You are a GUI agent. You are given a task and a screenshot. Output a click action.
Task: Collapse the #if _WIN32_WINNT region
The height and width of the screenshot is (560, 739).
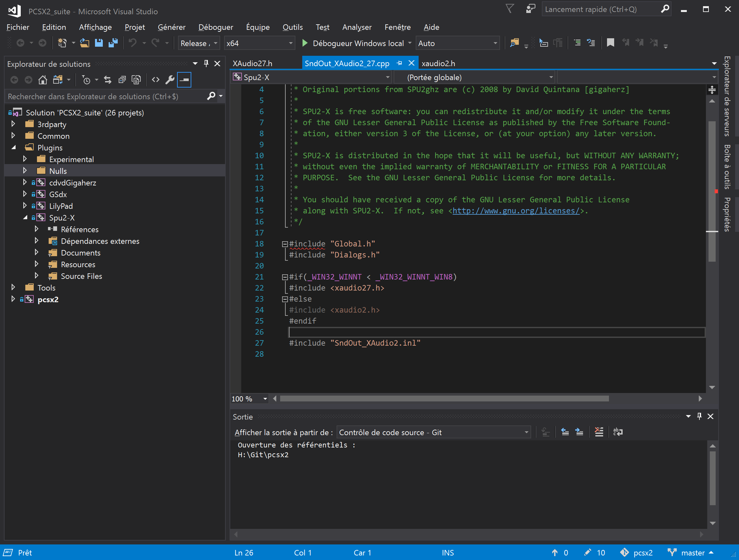point(285,277)
